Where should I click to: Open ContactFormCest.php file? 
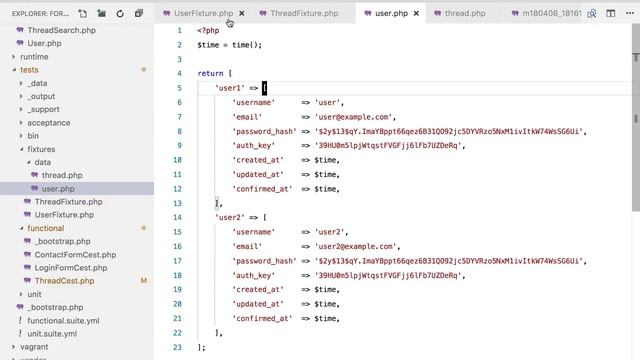(75, 255)
